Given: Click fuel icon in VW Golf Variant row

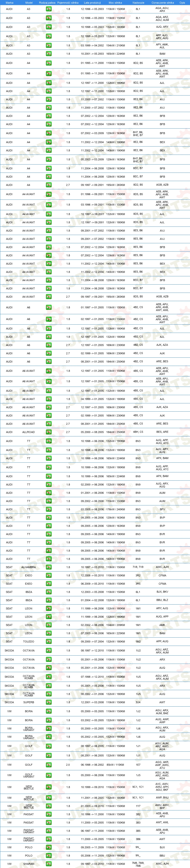Looking at the screenshot, I should 49,775.
